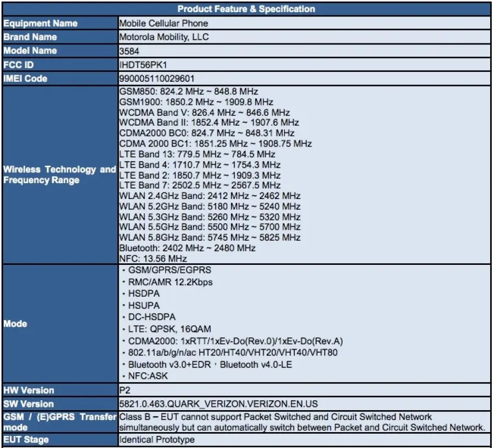Select the HW Version value P2
Image resolution: width=494 pixels, height=448 pixels.
tap(125, 390)
